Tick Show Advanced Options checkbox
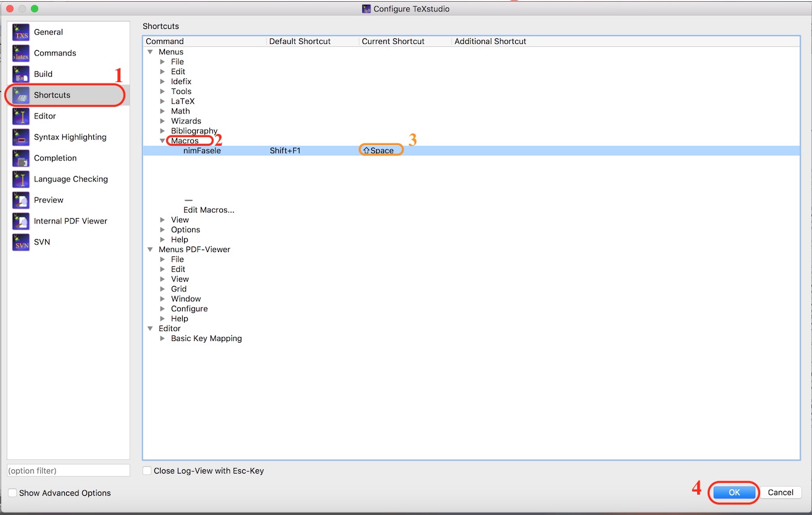 (12, 493)
